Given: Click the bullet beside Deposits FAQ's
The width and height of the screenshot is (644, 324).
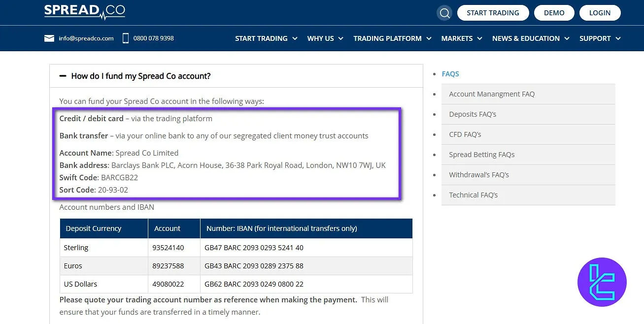Looking at the screenshot, I should point(433,114).
